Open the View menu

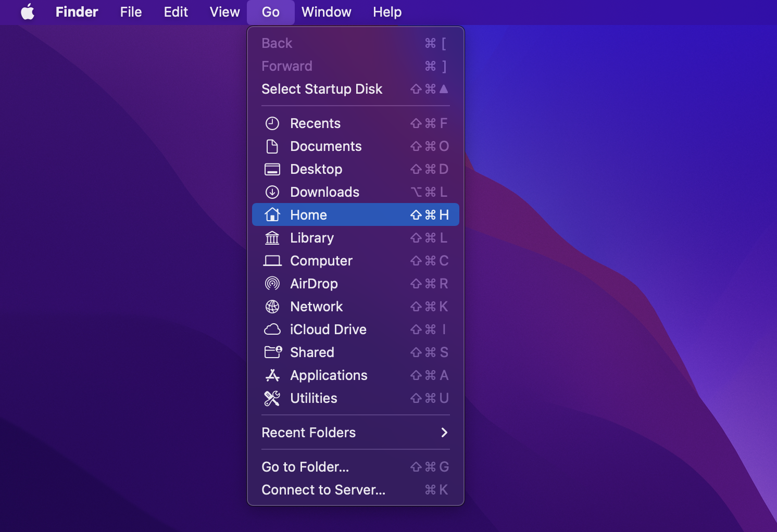(x=225, y=12)
